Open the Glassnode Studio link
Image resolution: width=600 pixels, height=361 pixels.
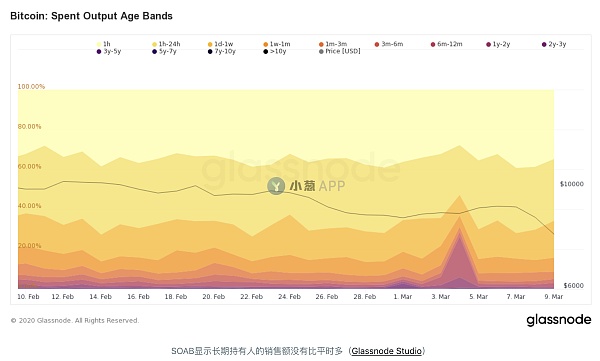[386, 351]
